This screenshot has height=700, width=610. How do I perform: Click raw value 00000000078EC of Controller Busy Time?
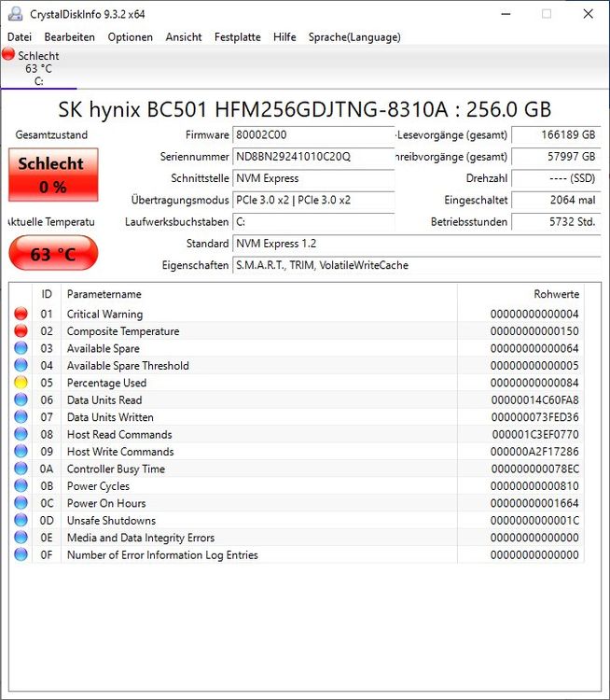pos(535,469)
